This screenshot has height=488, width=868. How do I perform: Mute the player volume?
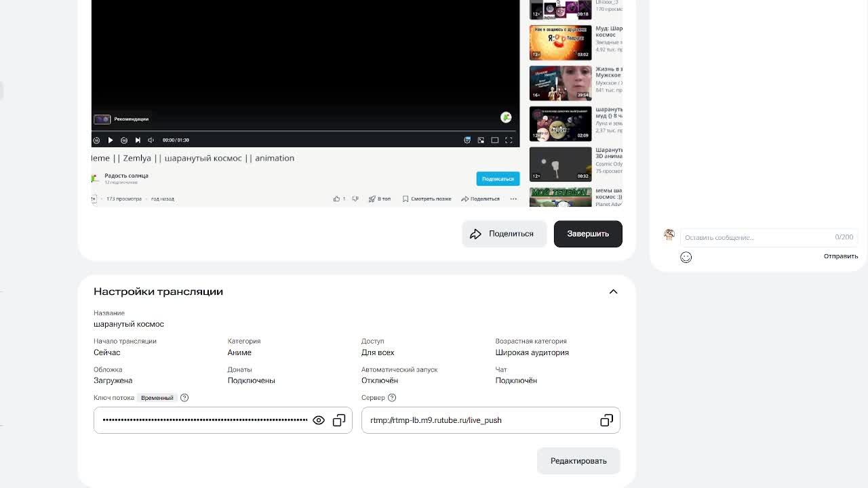[x=151, y=140]
